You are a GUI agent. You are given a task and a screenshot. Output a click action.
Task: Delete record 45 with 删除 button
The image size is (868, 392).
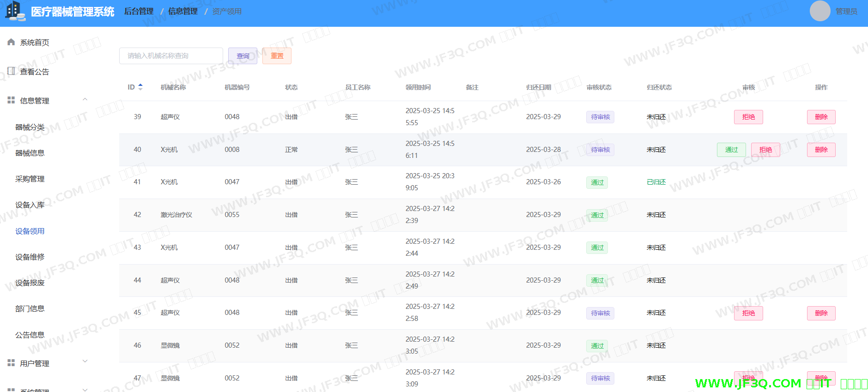pyautogui.click(x=821, y=313)
